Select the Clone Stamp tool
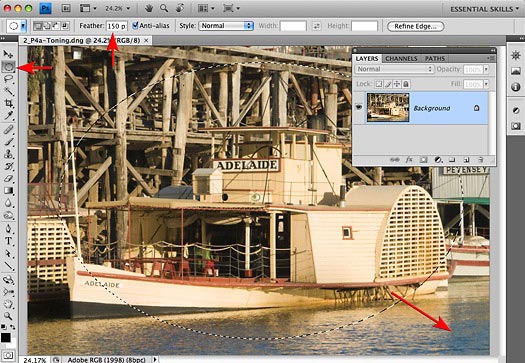The height and width of the screenshot is (363, 525). click(8, 154)
